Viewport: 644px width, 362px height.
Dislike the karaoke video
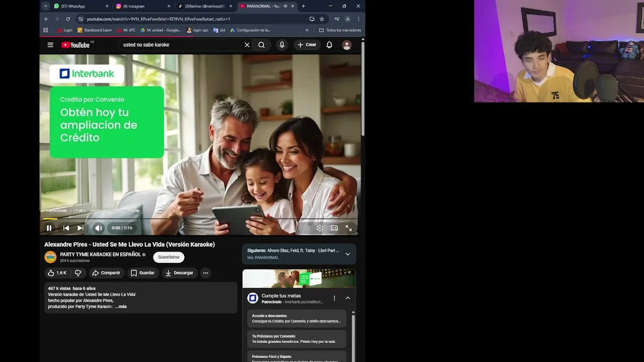point(78,273)
